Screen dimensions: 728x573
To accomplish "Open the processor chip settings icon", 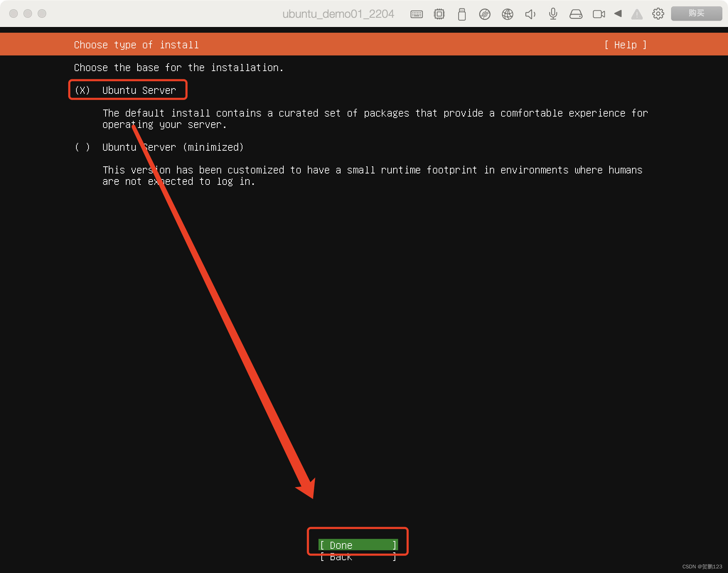I will [439, 14].
